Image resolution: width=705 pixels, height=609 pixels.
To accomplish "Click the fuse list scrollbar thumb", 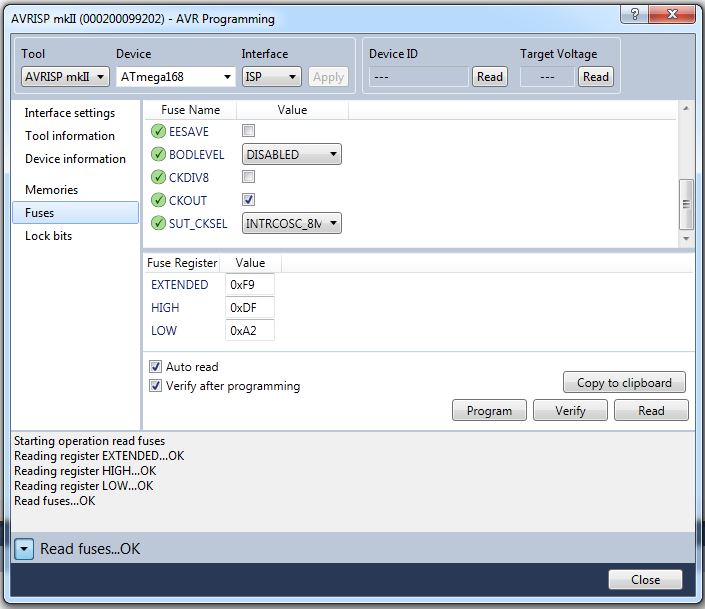I will [x=686, y=204].
